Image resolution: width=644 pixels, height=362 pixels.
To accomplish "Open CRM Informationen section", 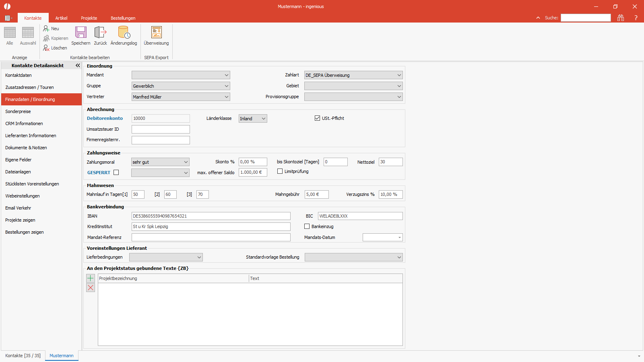I will (x=41, y=123).
